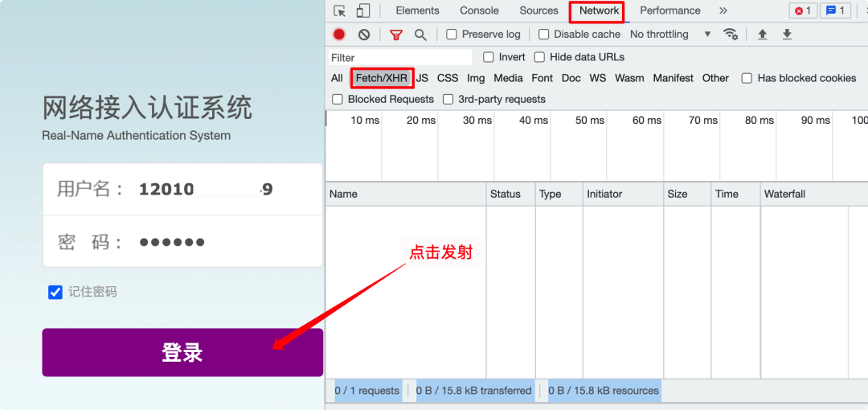Screen dimensions: 868x410
Task: Click the 10 ms timeline marker
Action: tap(365, 121)
